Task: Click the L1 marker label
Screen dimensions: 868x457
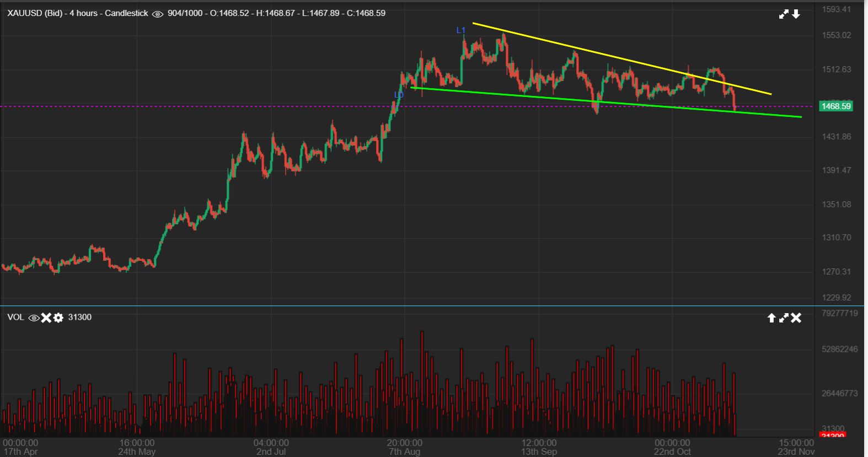Action: 461,30
